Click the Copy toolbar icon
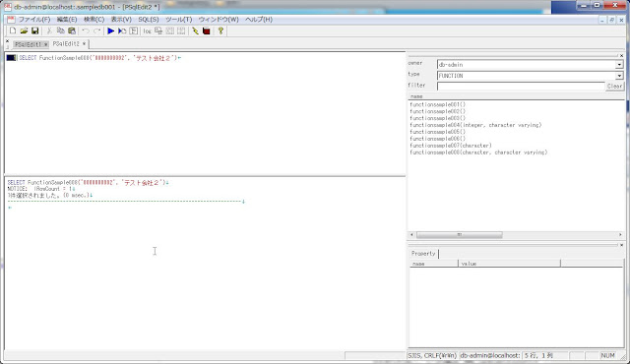630x364 pixels. pyautogui.click(x=61, y=30)
